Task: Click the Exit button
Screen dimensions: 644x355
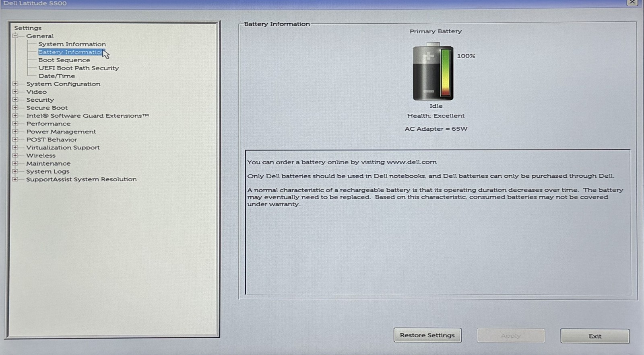Action: click(x=595, y=336)
